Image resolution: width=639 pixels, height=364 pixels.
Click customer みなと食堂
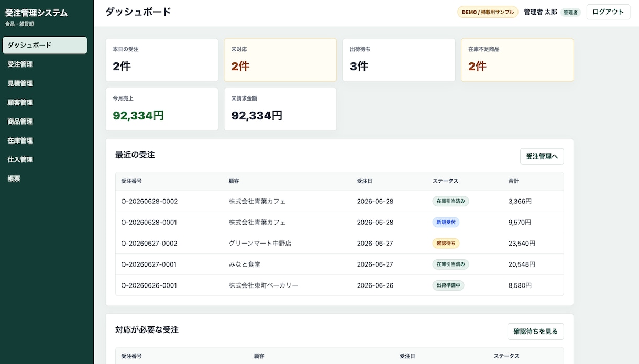[245, 264]
